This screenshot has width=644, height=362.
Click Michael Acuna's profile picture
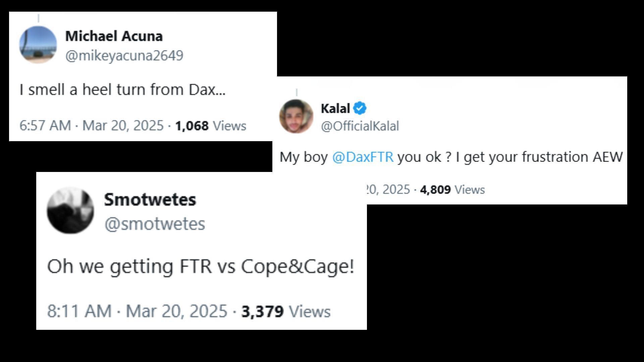click(38, 45)
